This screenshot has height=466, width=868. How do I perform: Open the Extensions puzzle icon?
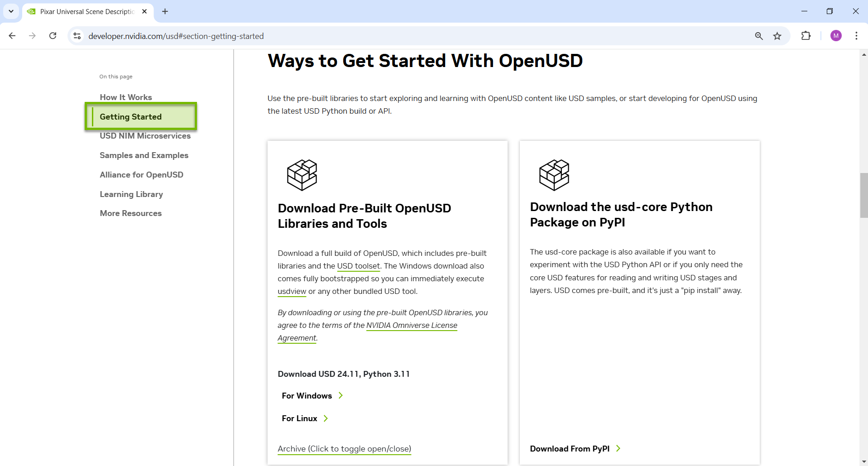(806, 36)
